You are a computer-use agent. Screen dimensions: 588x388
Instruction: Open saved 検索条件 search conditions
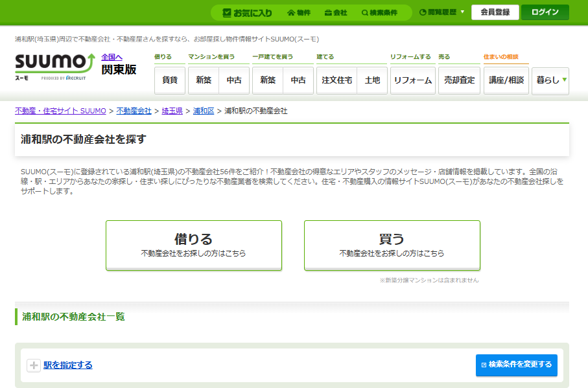pos(379,13)
